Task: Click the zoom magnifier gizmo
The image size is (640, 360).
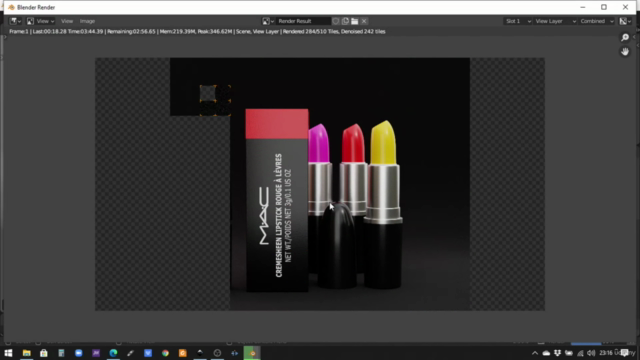Action: point(625,38)
